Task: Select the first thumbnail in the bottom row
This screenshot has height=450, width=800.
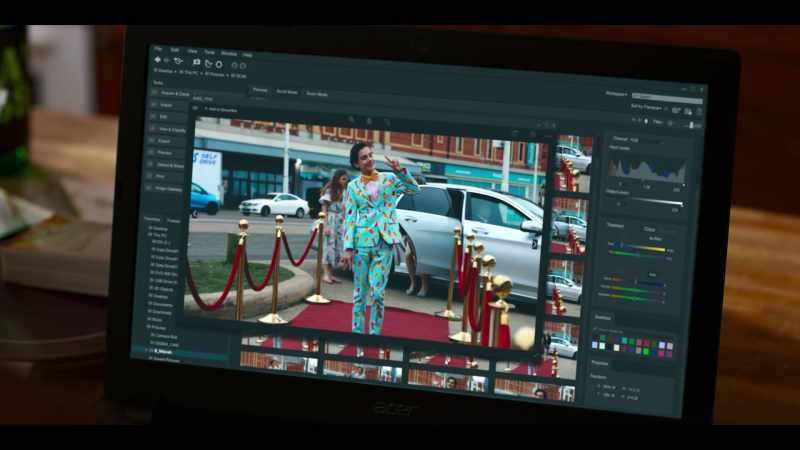Action: (280, 363)
